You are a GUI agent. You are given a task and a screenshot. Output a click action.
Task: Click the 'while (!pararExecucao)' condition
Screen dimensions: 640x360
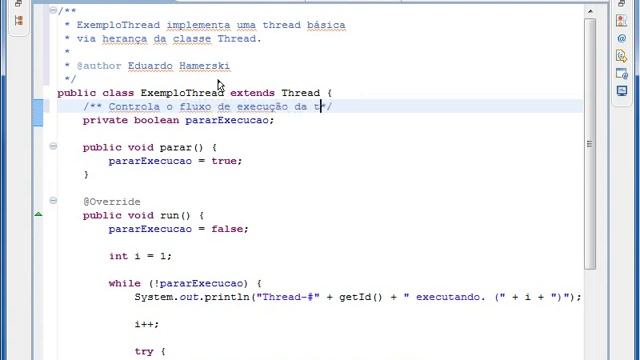point(178,283)
